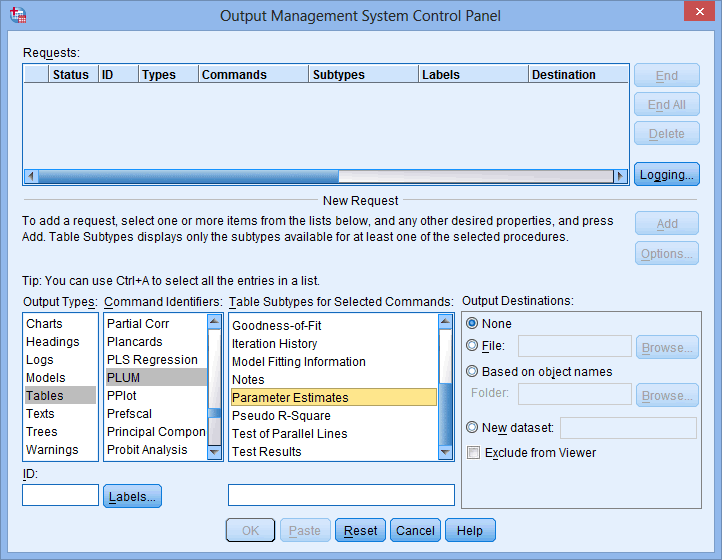Click Table Subtypes scroll up arrow

coord(445,321)
